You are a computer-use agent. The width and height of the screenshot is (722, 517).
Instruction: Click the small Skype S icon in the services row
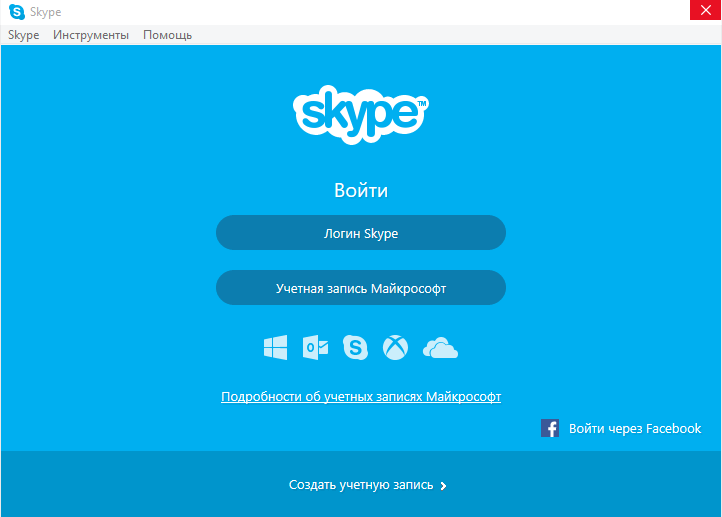click(x=355, y=347)
